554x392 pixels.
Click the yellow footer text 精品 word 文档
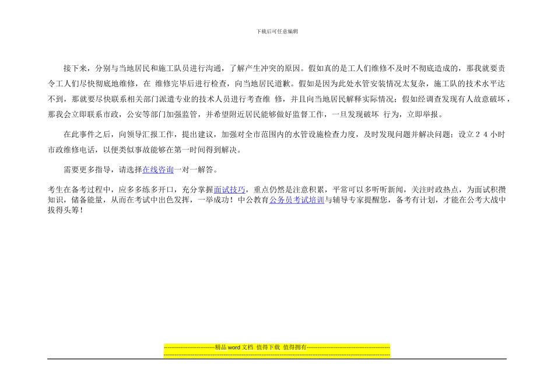coord(234,348)
